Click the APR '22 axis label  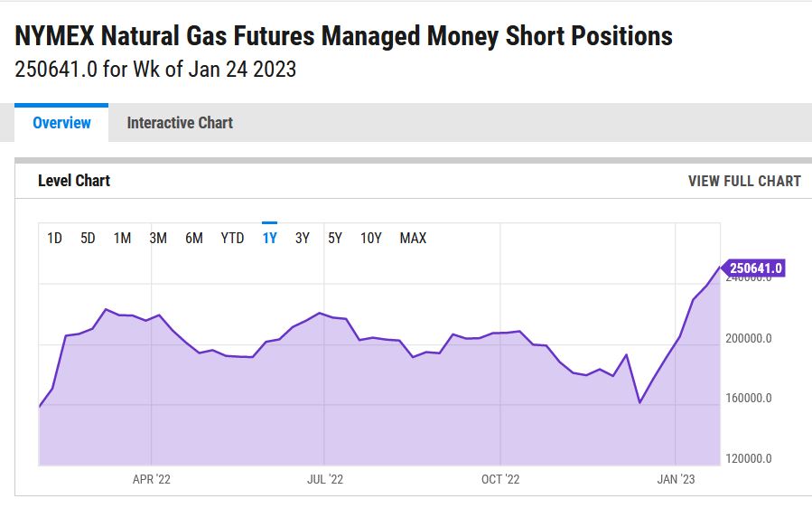click(151, 479)
